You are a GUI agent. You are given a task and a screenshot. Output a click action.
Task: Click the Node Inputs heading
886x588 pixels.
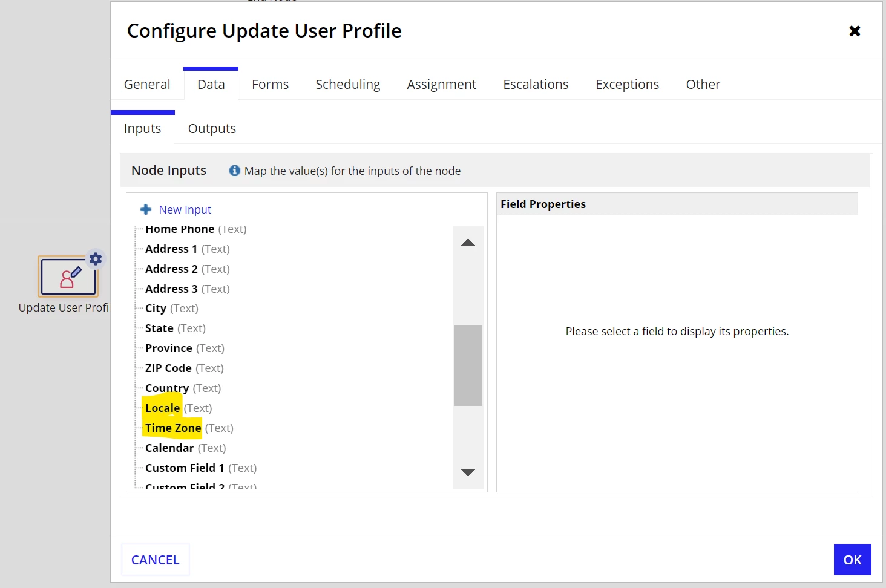[x=169, y=171]
